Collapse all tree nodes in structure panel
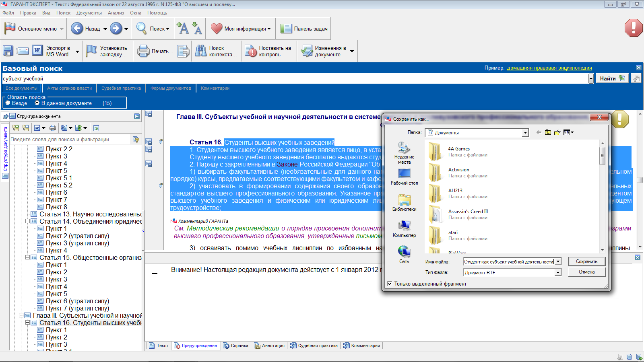Screen dimensions: 644x362 26,128
